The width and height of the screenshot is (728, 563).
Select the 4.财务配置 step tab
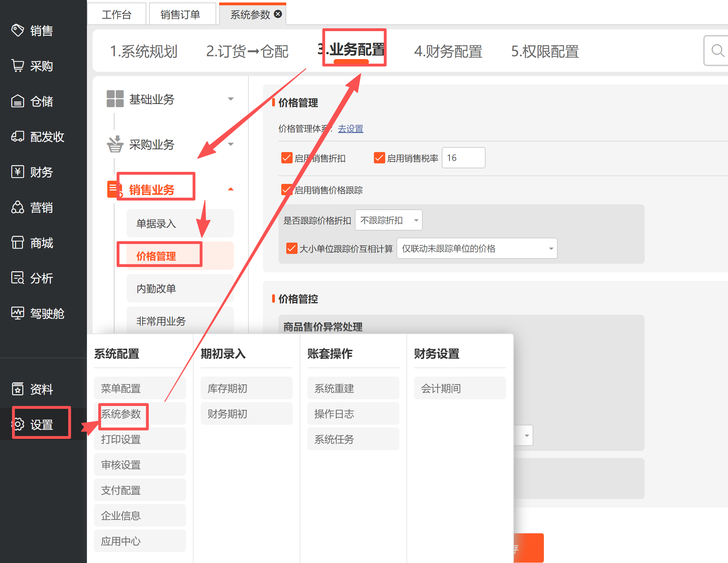pos(448,51)
